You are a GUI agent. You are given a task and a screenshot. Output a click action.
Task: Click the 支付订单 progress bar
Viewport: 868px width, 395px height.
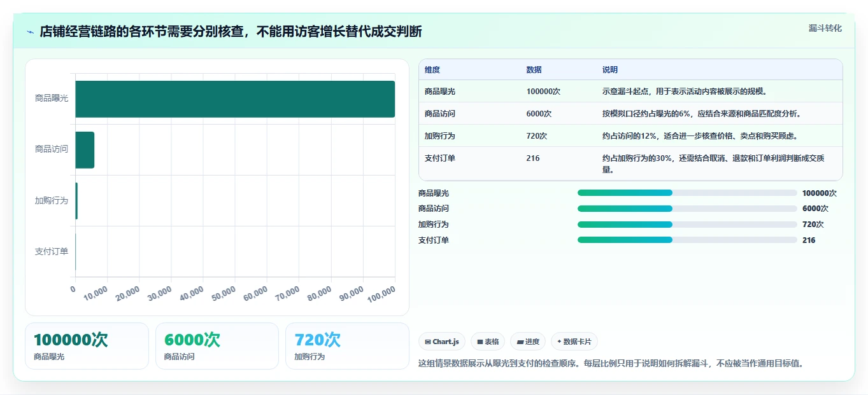(x=687, y=240)
